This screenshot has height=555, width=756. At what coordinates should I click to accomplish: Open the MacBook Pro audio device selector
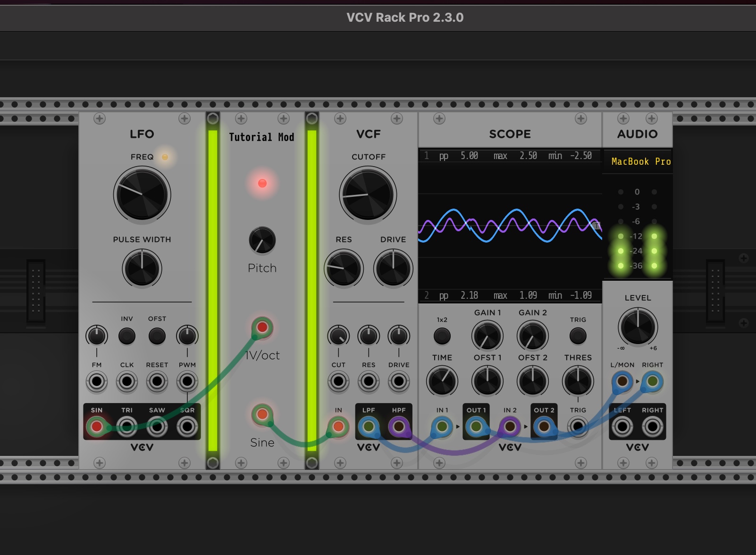(x=638, y=161)
